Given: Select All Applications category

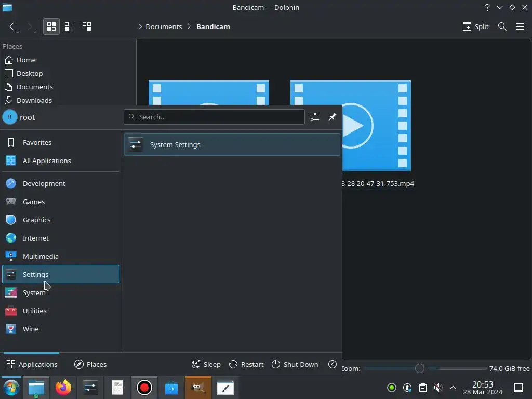Looking at the screenshot, I should 61,161.
